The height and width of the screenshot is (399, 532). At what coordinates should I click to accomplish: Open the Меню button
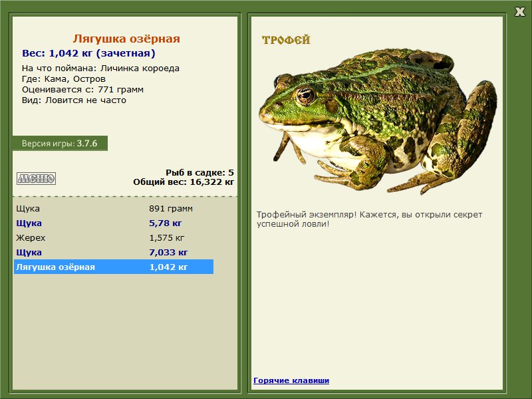[x=37, y=178]
